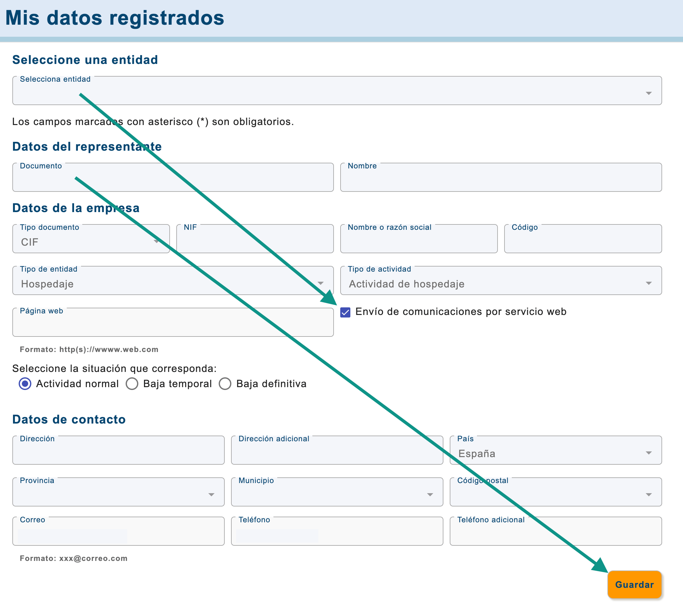Click the 'Datos de contacto' section heading
This screenshot has width=683, height=616.
pyautogui.click(x=69, y=419)
